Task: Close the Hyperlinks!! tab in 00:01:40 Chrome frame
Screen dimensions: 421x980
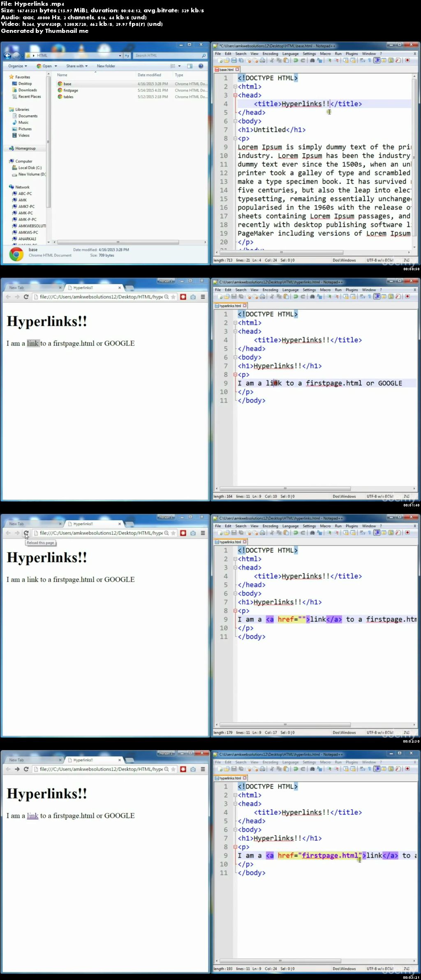Action: (x=120, y=288)
